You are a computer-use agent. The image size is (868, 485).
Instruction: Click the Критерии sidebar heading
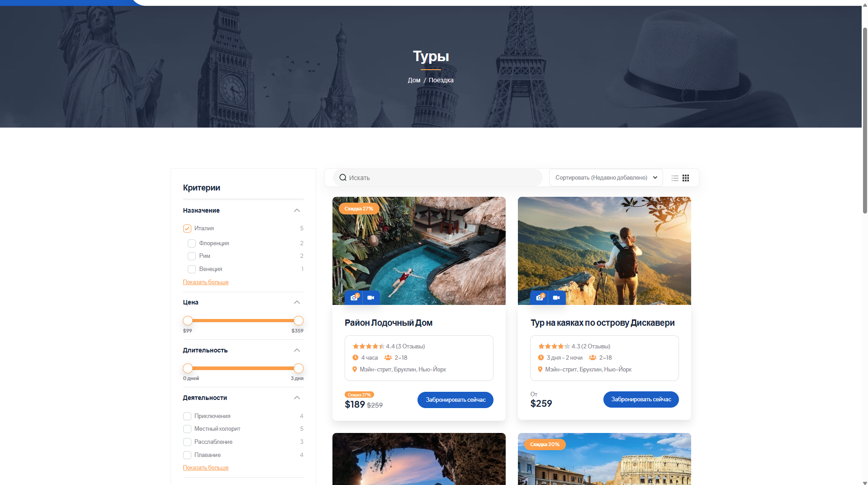click(x=202, y=188)
